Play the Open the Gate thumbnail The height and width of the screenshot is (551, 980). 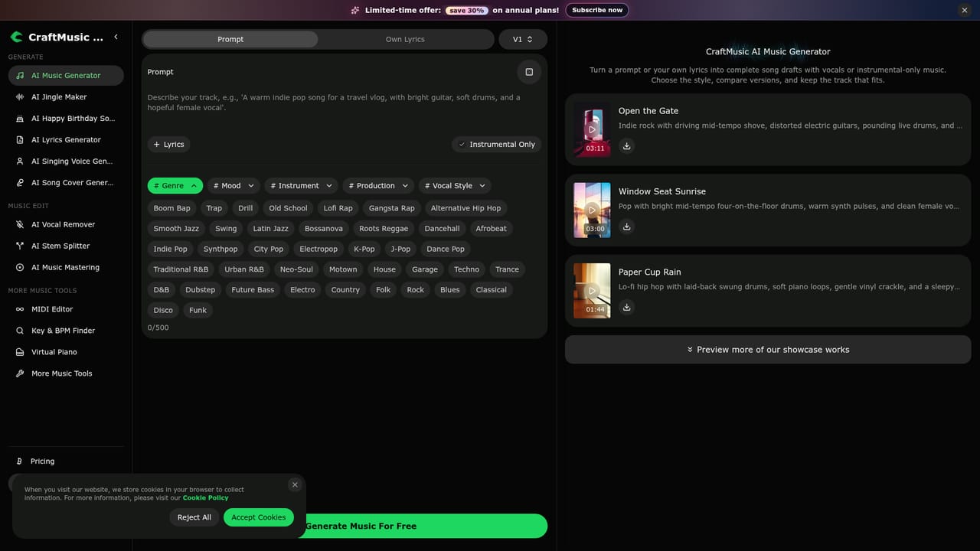pos(592,129)
